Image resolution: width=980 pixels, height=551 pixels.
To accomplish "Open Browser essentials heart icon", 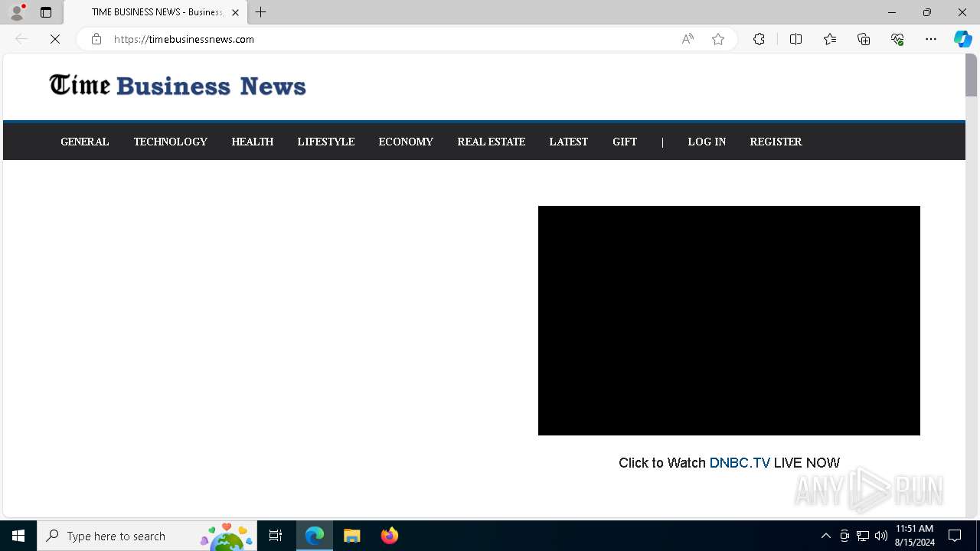I will 897,39.
